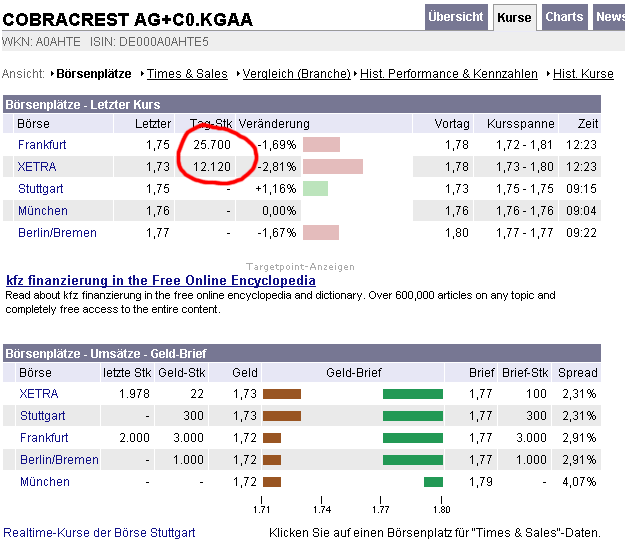Click the ISIN DE000A0AHTE5 text
Screen dimensions: 625x550
pyautogui.click(x=149, y=42)
